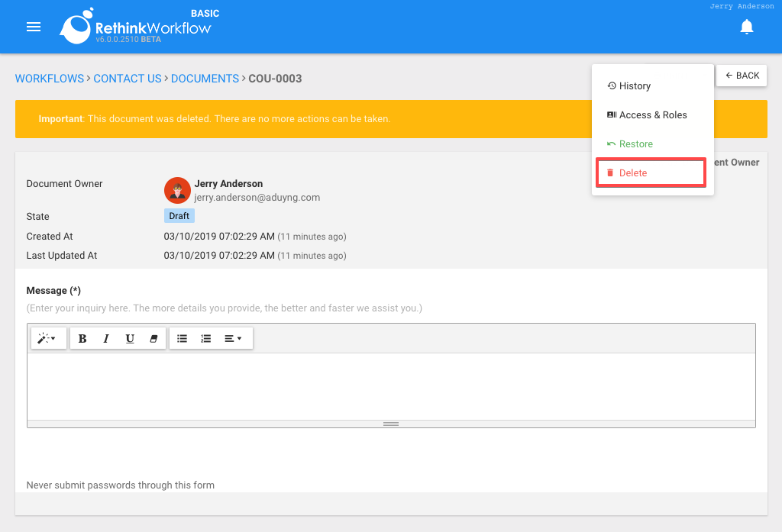Click inside the Message editor area
Screen dimensions: 782x532
point(391,385)
